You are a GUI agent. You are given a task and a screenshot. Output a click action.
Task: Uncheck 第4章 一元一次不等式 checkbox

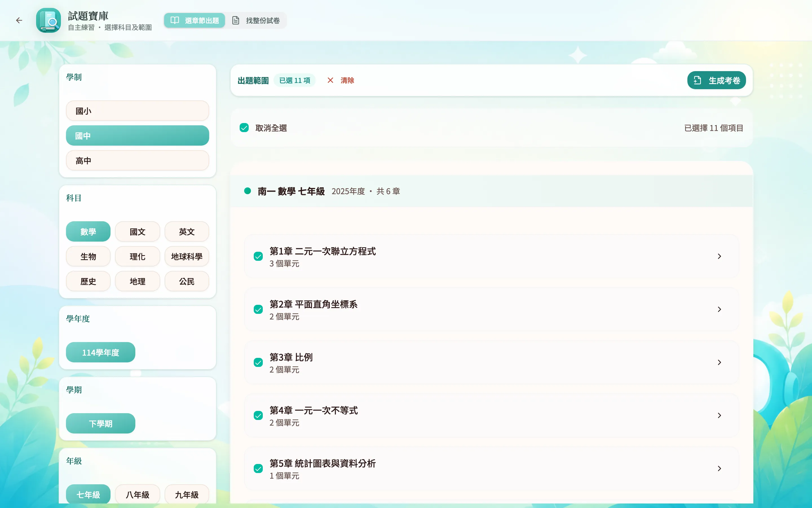(x=258, y=416)
